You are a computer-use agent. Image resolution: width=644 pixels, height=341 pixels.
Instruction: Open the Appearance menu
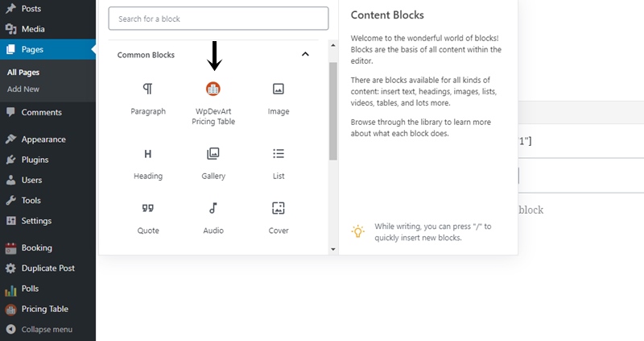pos(47,139)
